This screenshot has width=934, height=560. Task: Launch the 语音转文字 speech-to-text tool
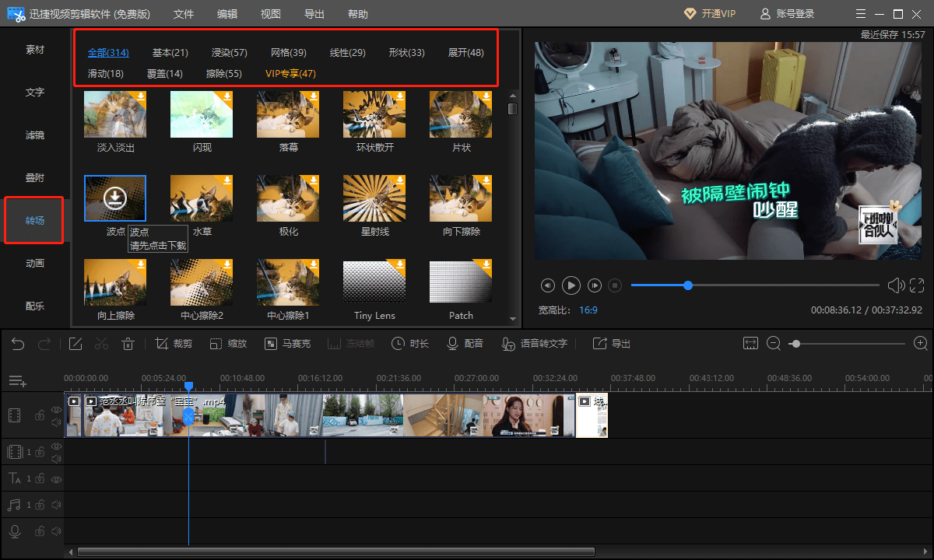[534, 344]
